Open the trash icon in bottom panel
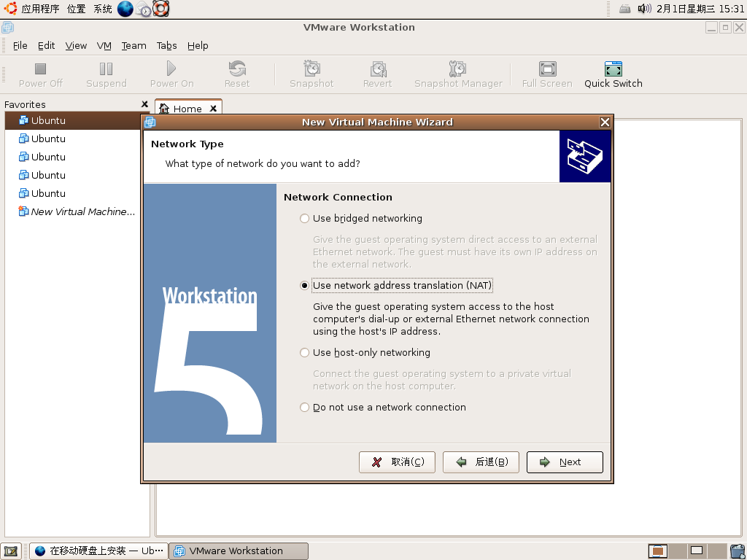 tap(737, 551)
